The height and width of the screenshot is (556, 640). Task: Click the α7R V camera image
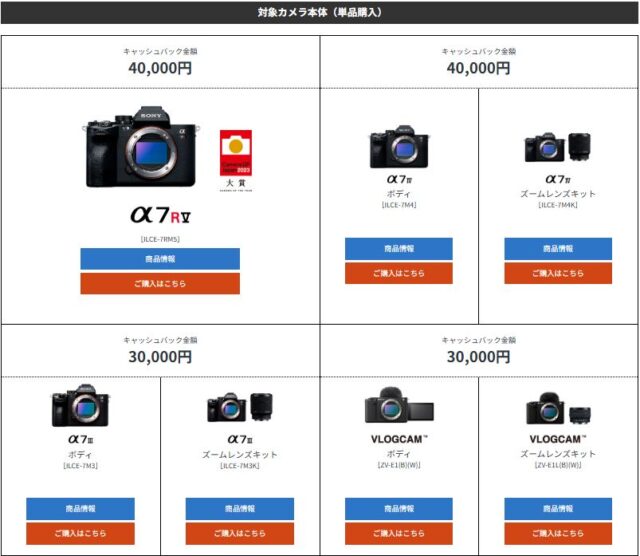pyautogui.click(x=141, y=147)
